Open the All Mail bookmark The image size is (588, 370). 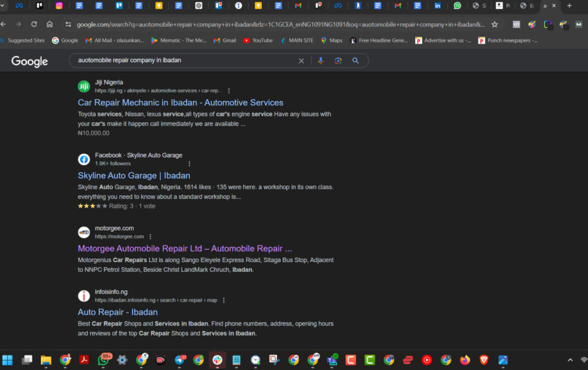[x=114, y=41]
